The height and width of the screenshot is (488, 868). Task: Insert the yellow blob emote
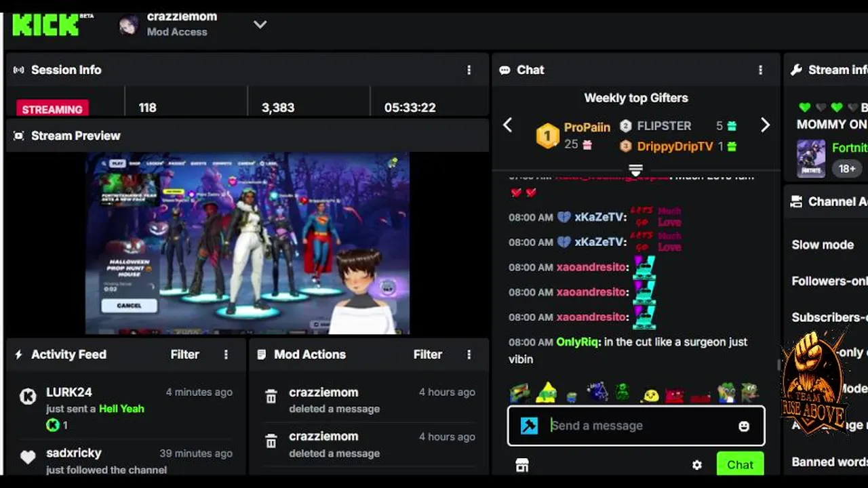click(650, 394)
